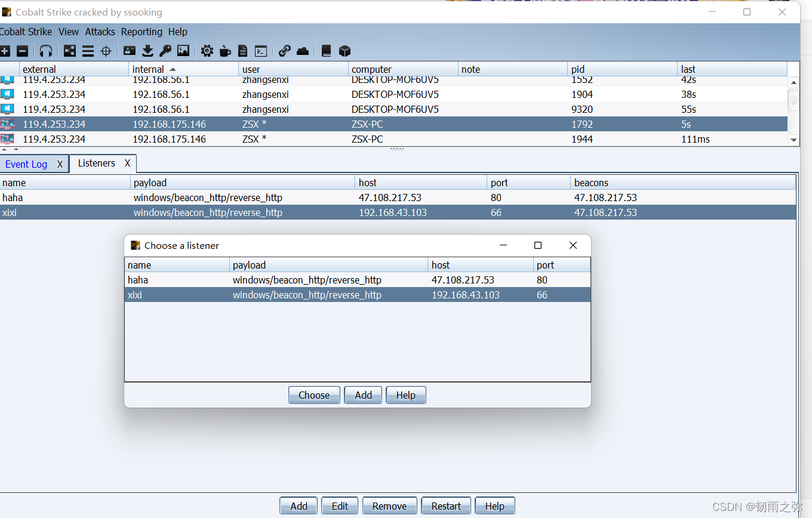
Task: Select session with pid 1944
Action: click(x=393, y=139)
